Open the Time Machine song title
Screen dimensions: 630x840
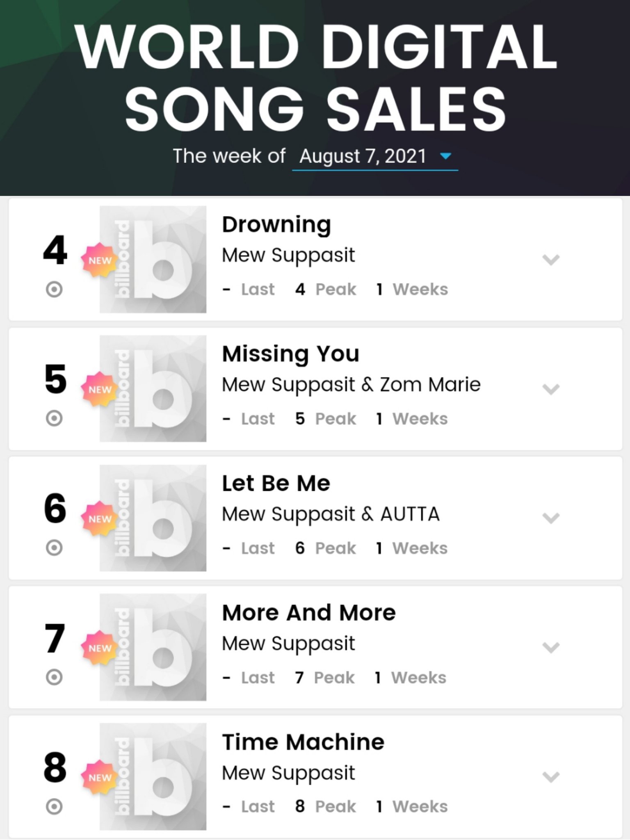tap(303, 742)
